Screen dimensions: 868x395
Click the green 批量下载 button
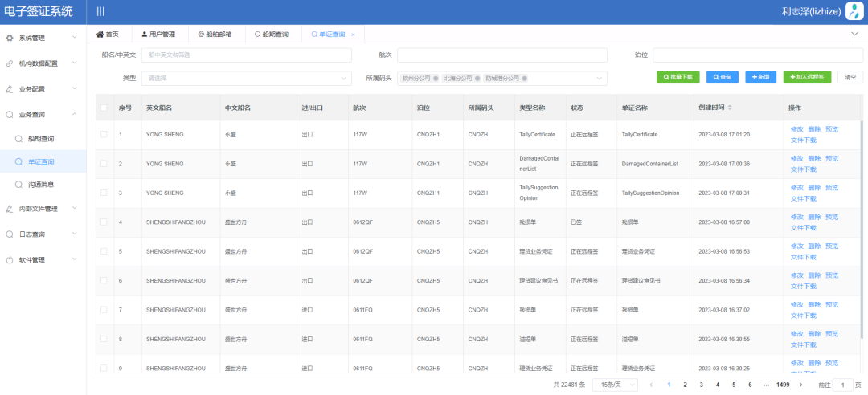click(x=678, y=77)
